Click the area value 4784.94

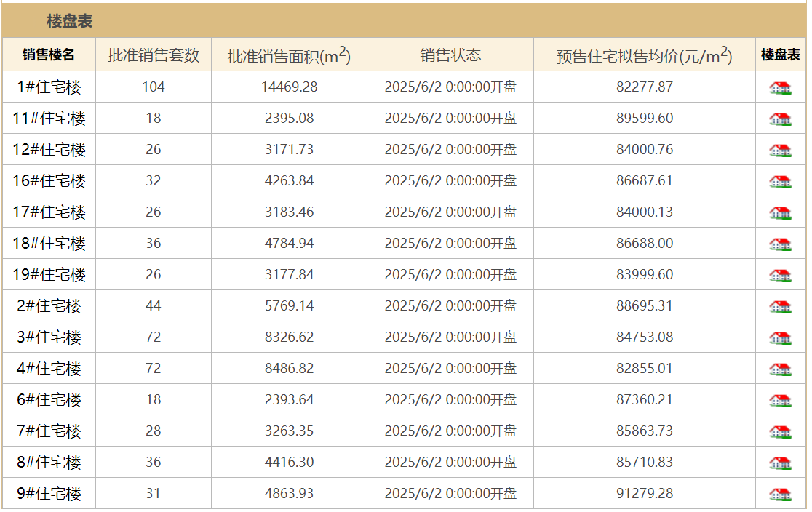click(289, 244)
